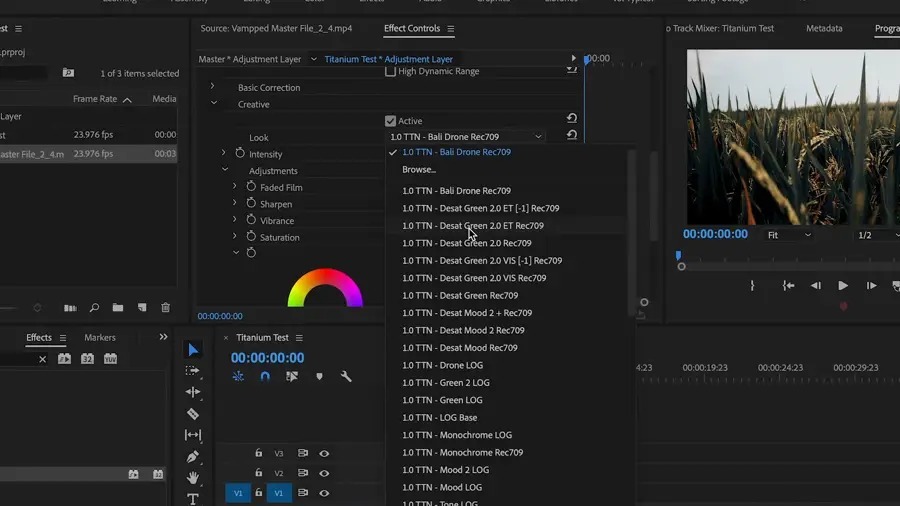Select the Pen tool
Screen dimensions: 900x506
coord(193,457)
